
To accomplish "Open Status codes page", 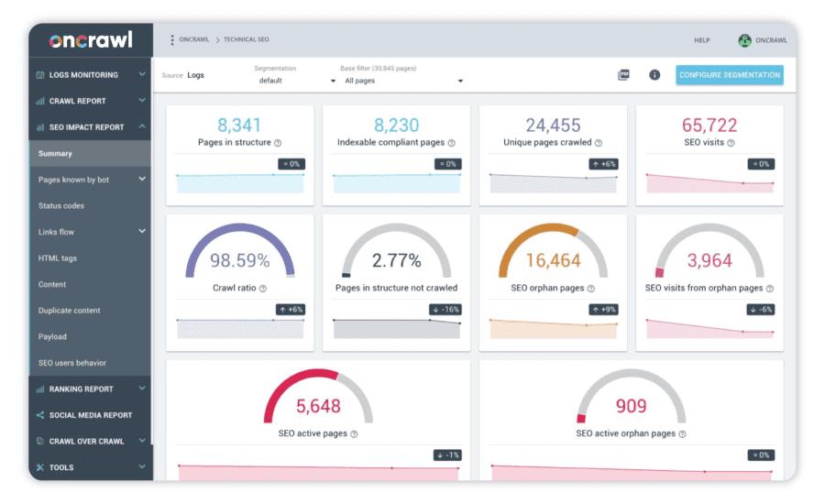I will pos(61,205).
